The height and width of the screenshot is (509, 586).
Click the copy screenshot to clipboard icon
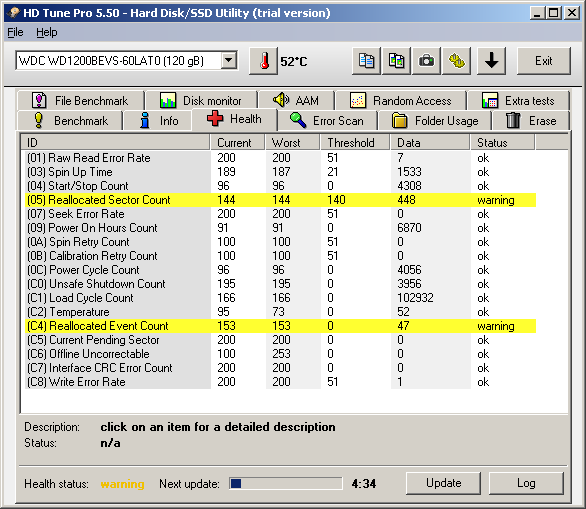(396, 61)
